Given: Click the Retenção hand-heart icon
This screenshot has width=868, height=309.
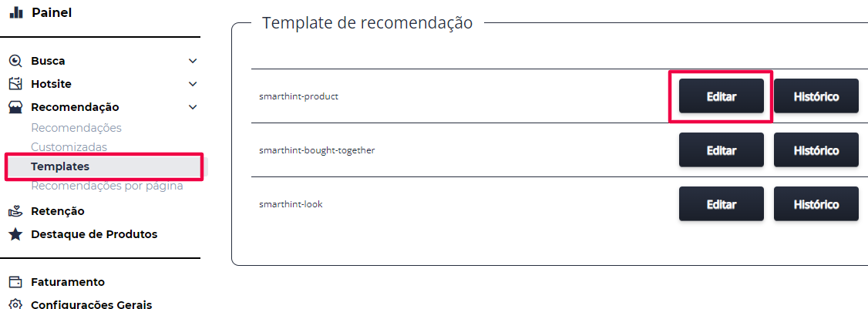Looking at the screenshot, I should pyautogui.click(x=16, y=211).
